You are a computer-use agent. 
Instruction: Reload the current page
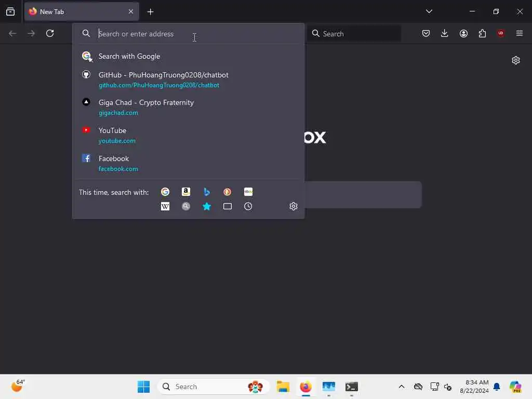(x=50, y=33)
